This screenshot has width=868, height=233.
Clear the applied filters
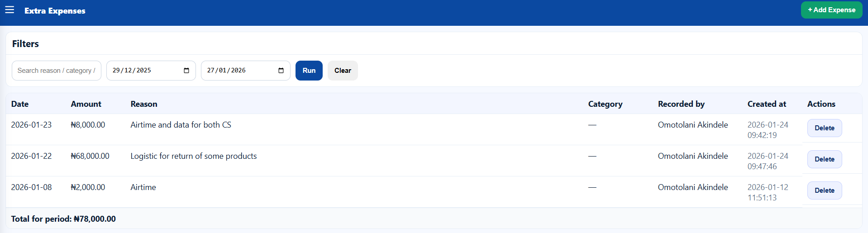coord(343,71)
